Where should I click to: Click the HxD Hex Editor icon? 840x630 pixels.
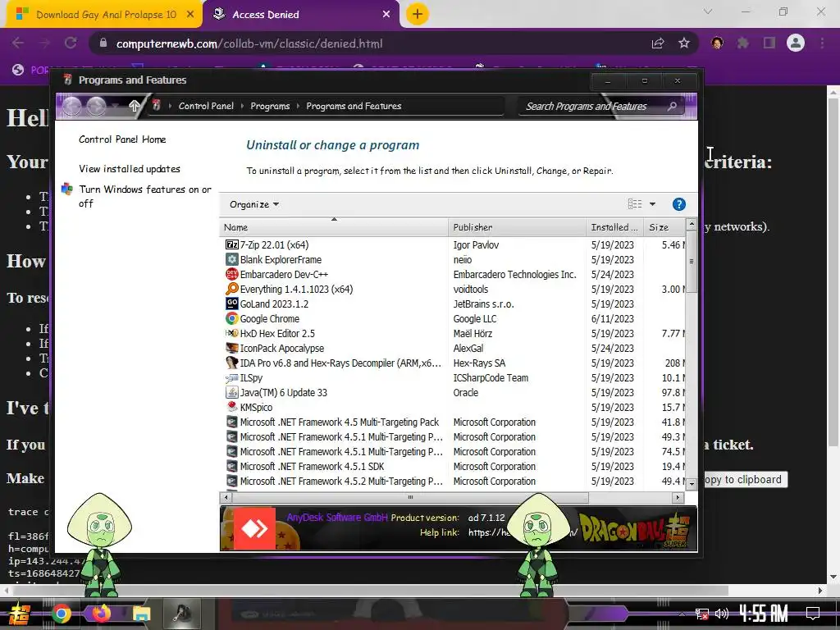(231, 333)
